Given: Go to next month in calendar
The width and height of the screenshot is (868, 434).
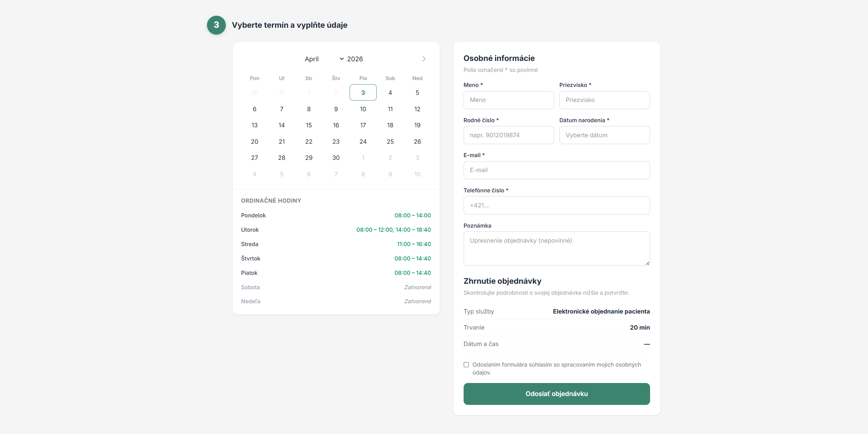Looking at the screenshot, I should coord(424,59).
